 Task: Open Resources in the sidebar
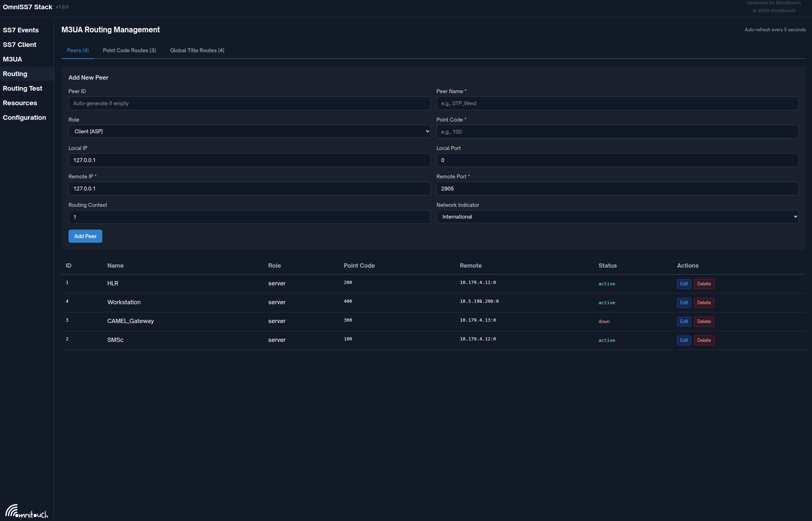pyautogui.click(x=20, y=103)
